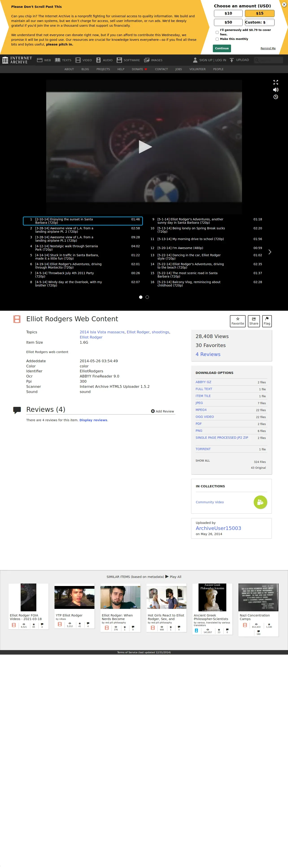
Task: Click the reviews speech bubble icon
Action: [17, 410]
